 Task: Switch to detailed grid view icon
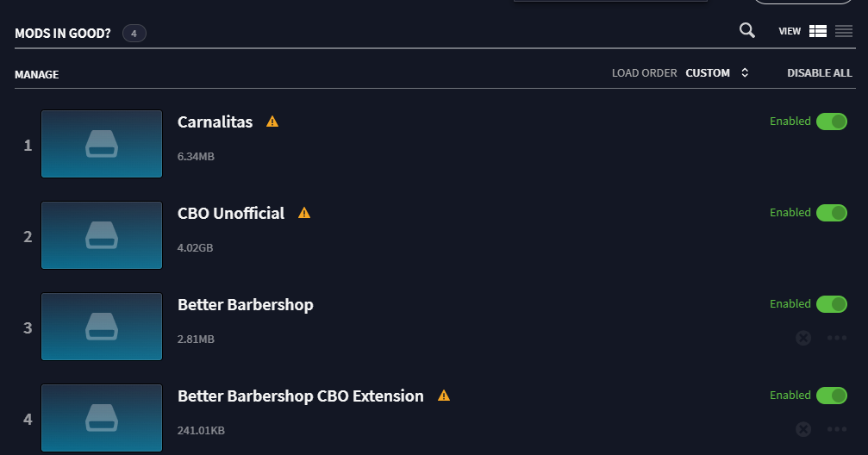click(x=818, y=31)
